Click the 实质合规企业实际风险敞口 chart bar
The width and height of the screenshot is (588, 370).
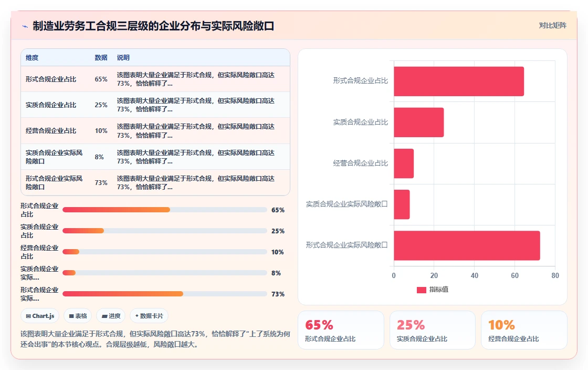(x=402, y=204)
